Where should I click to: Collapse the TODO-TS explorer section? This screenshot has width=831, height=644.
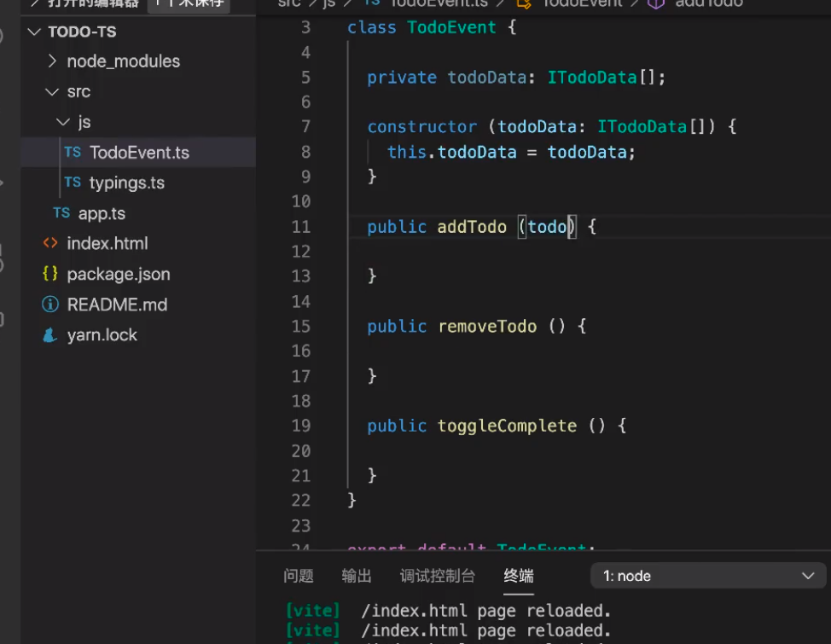32,32
